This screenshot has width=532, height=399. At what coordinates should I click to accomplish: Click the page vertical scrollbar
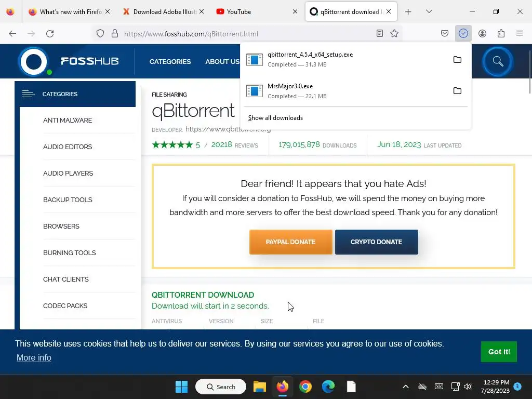click(x=529, y=72)
